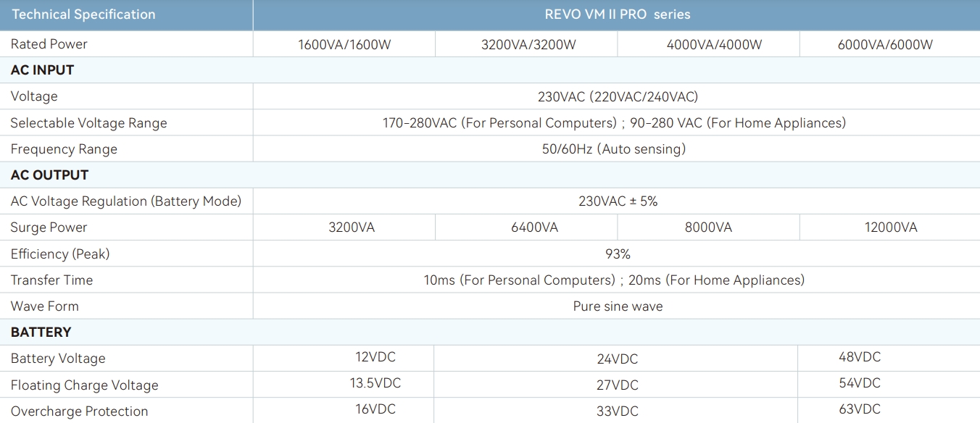Select the 6000VA/6000W rated power cell
Screen dimensions: 980x423
(885, 45)
